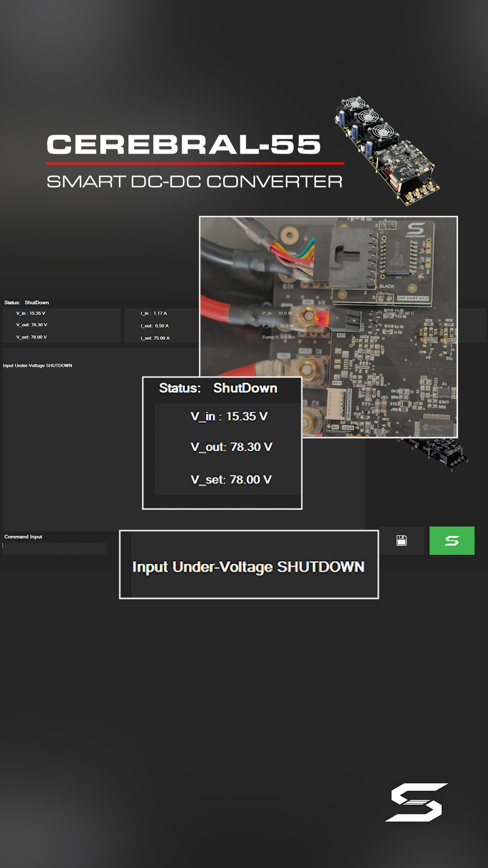Click the enlarged 'V_out: 78.30 V' callout value

click(231, 447)
